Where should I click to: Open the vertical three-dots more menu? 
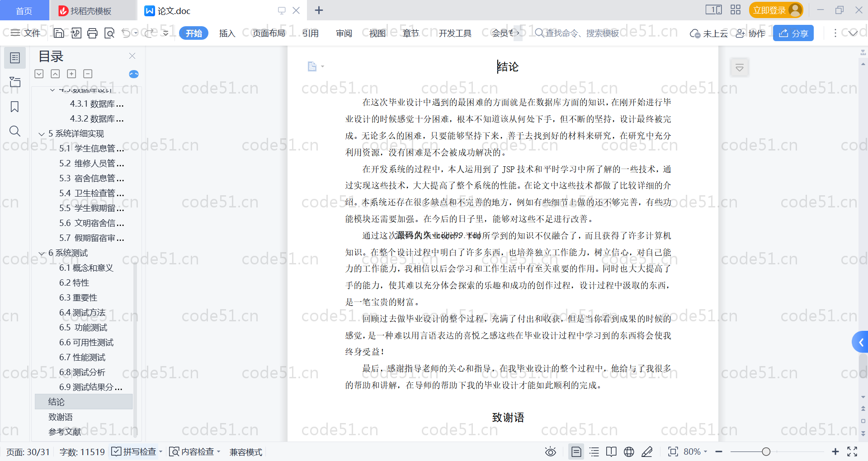pos(835,33)
